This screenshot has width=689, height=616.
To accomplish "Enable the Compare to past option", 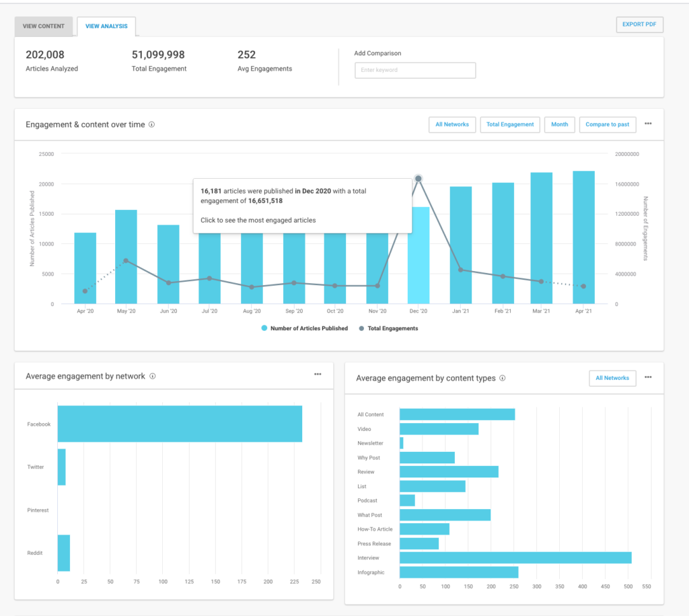I will point(608,124).
